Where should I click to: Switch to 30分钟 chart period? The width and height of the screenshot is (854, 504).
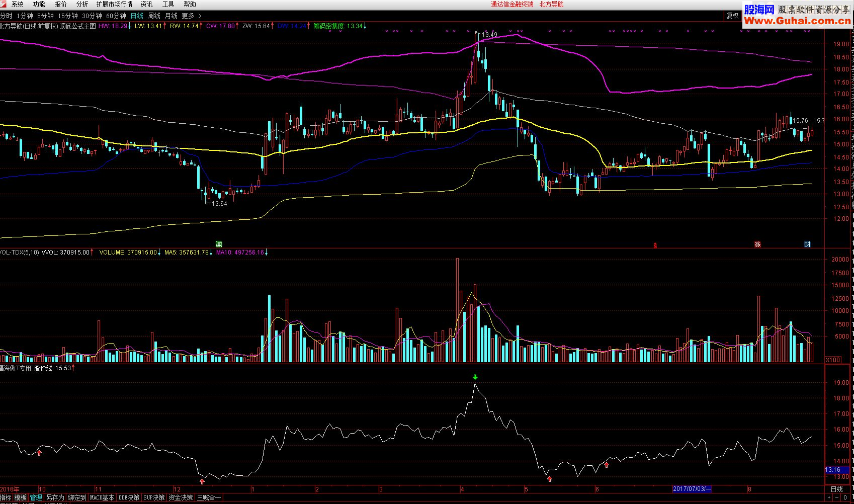click(x=92, y=16)
